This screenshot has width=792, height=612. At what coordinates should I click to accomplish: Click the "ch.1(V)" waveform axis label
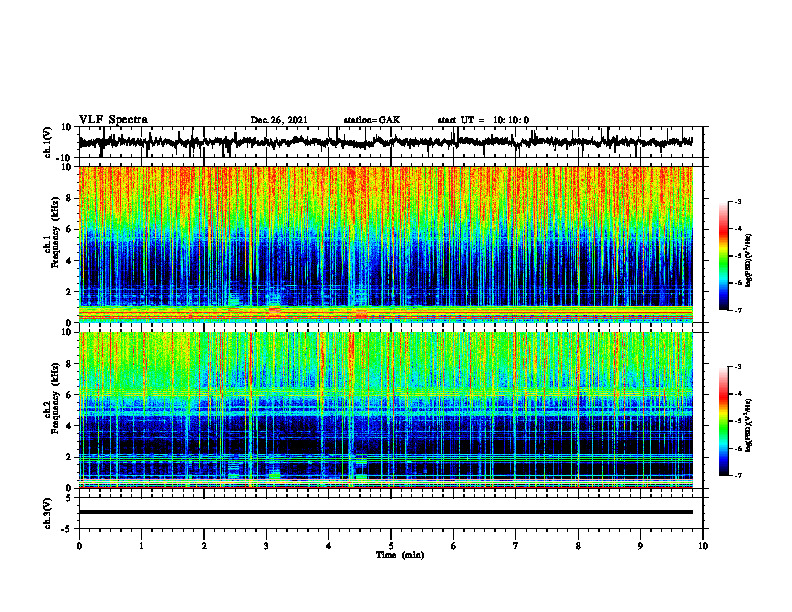(49, 142)
